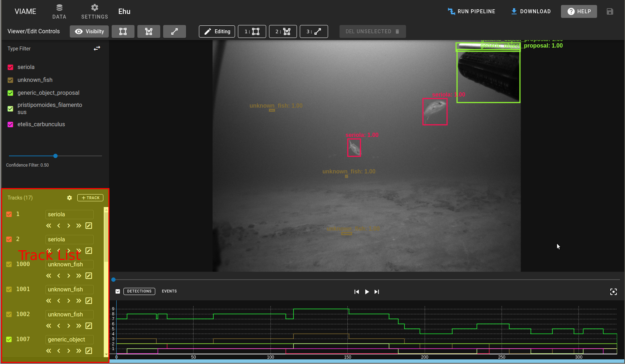Click DEL UNSELECTED button
Image resolution: width=625 pixels, height=364 pixels.
point(372,31)
